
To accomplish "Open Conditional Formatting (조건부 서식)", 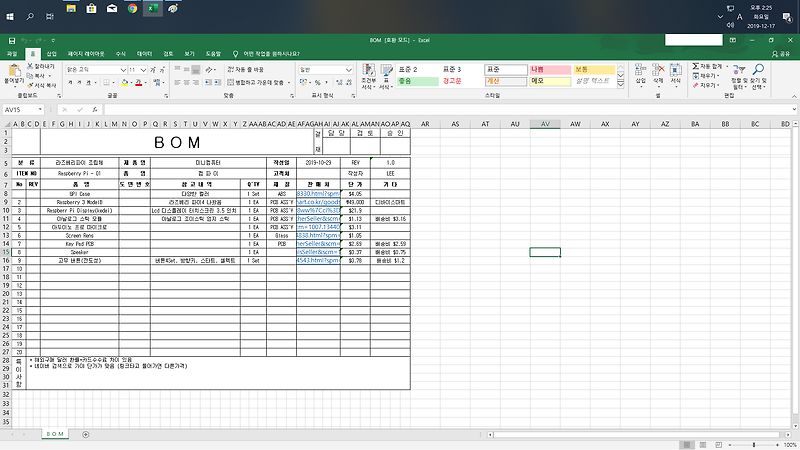I will (x=368, y=77).
